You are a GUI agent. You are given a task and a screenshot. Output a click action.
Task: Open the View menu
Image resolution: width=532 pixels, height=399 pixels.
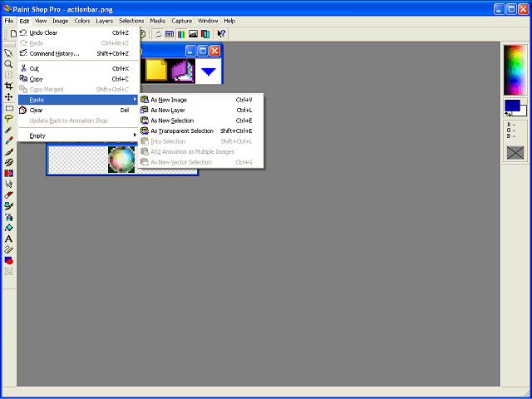[x=41, y=21]
